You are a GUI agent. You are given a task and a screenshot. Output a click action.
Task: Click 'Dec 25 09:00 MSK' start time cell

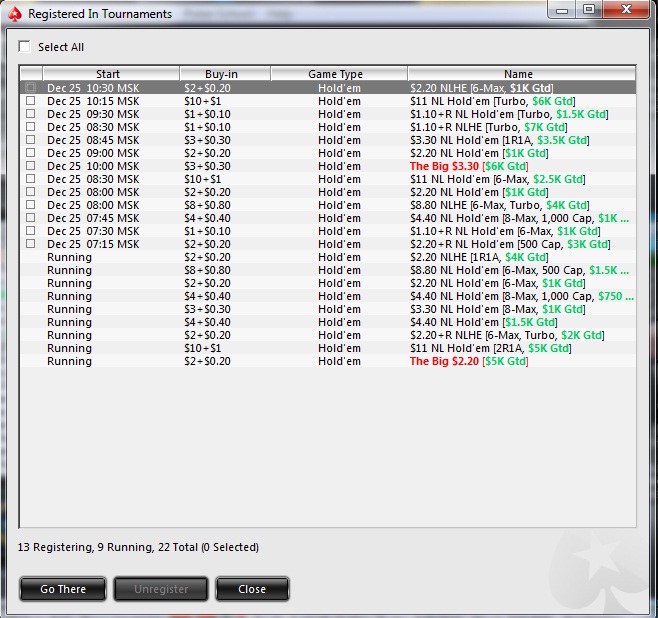[x=93, y=153]
